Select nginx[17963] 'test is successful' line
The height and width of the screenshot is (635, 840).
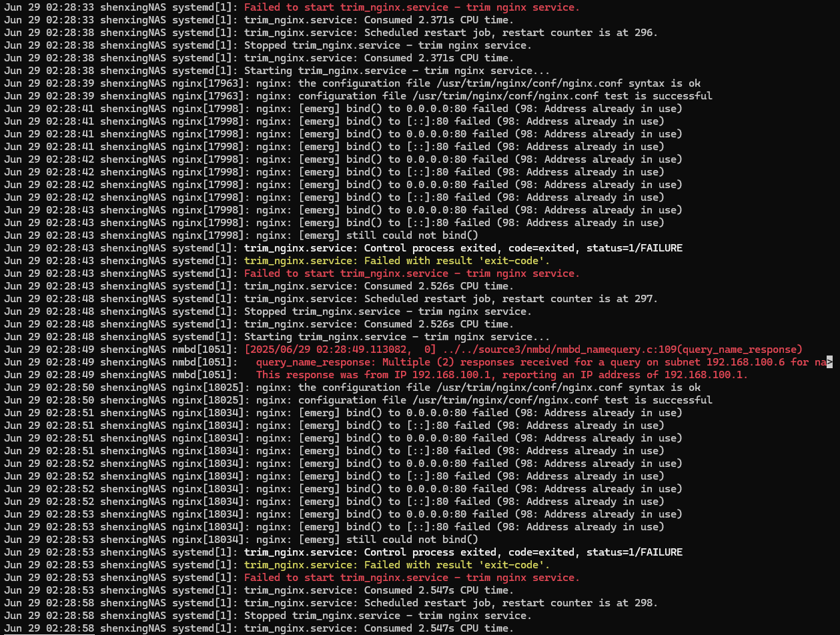(358, 96)
